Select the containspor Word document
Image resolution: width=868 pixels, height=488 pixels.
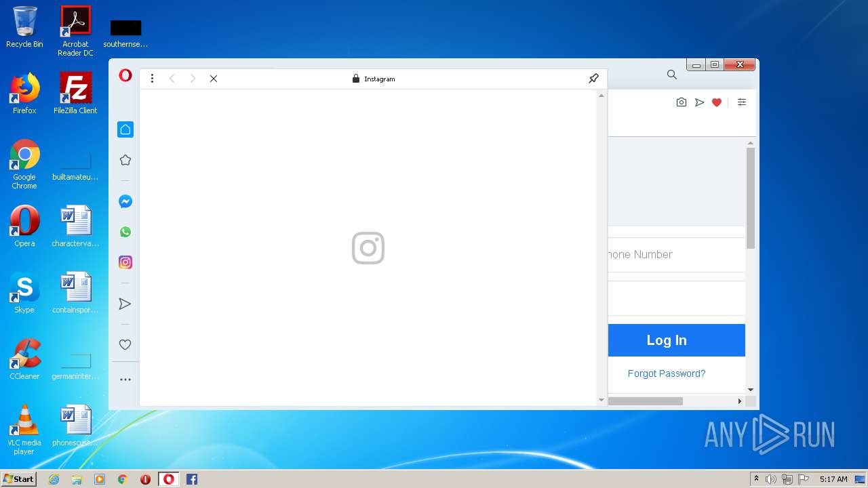pyautogui.click(x=75, y=293)
